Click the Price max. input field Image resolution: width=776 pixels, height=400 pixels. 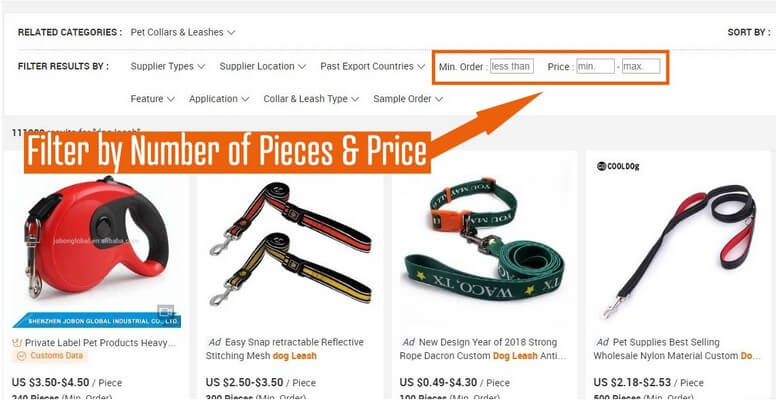[641, 66]
